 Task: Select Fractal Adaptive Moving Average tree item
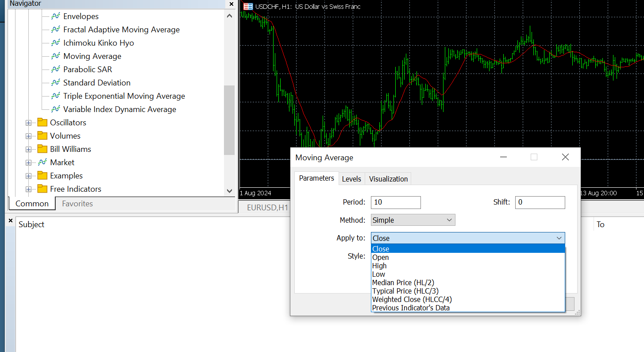(121, 30)
